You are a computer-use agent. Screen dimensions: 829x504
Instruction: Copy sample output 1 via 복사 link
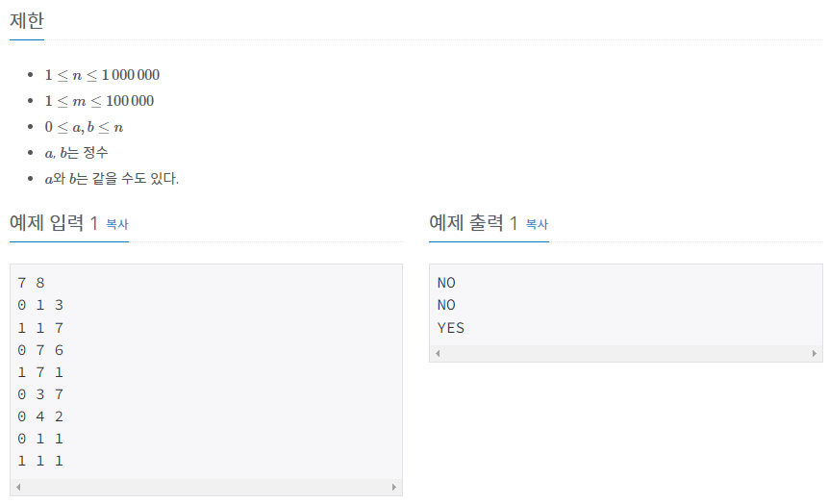click(537, 224)
